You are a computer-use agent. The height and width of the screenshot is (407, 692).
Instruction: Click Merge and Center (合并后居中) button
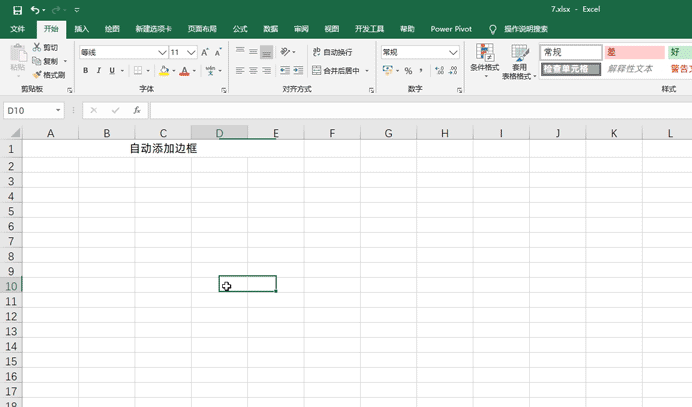(335, 71)
